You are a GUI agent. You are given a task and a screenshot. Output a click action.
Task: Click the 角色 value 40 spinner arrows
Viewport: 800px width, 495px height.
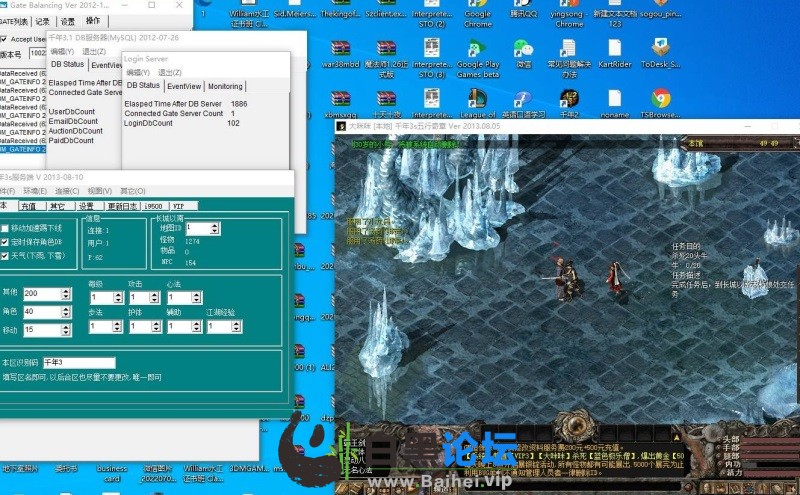(x=66, y=311)
